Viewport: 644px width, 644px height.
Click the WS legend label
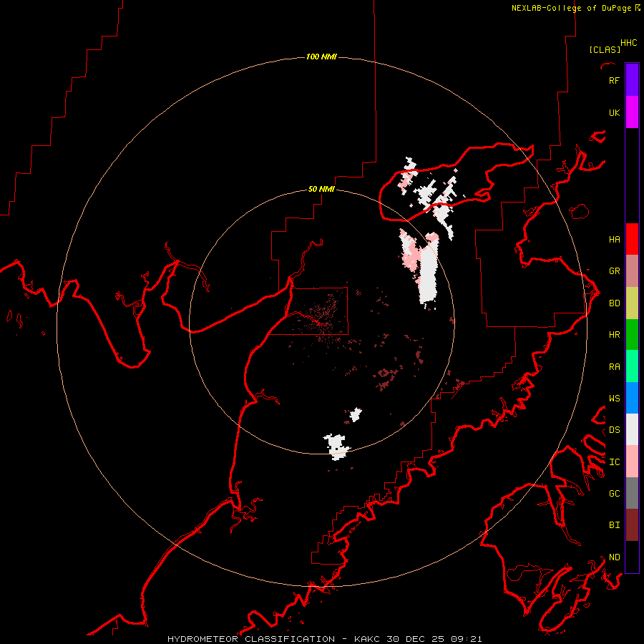pyautogui.click(x=614, y=398)
